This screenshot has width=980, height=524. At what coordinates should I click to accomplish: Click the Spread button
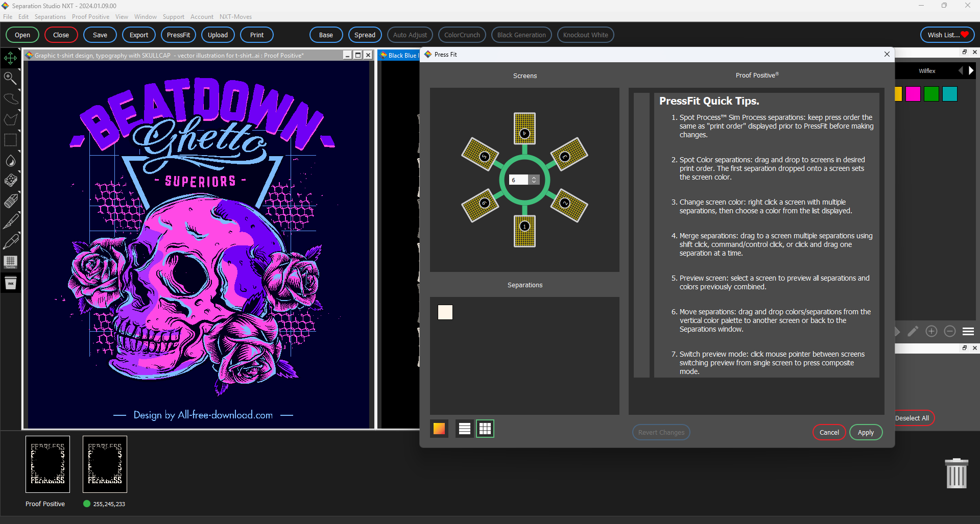(x=365, y=35)
